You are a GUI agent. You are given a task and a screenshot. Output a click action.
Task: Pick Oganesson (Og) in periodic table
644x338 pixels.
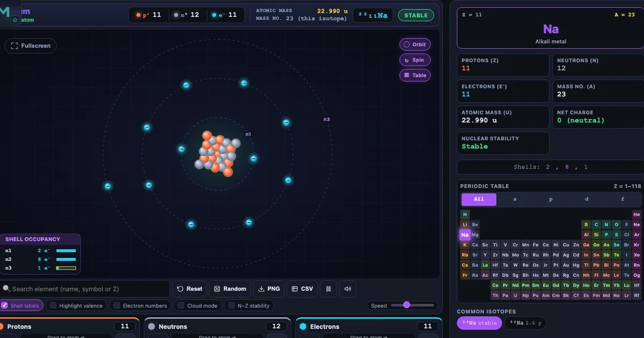tap(636, 275)
